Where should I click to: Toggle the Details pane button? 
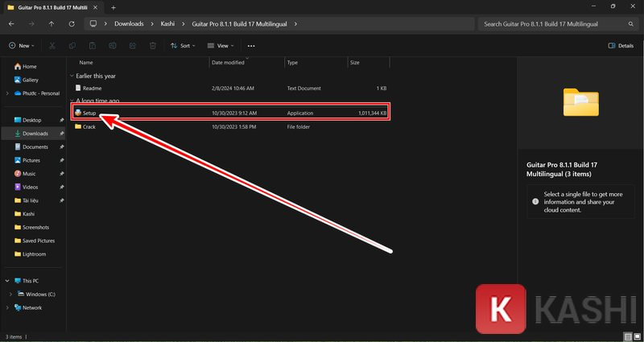[x=621, y=46]
